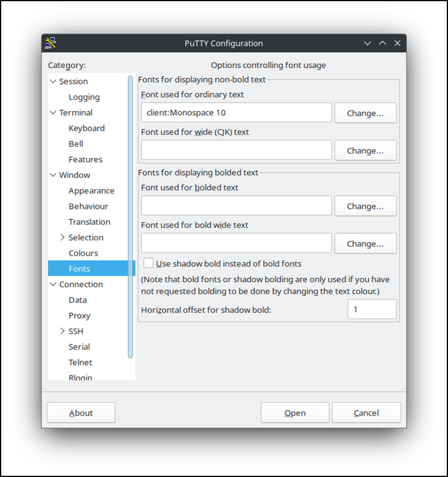Open the Keyboard settings category

pyautogui.click(x=87, y=128)
